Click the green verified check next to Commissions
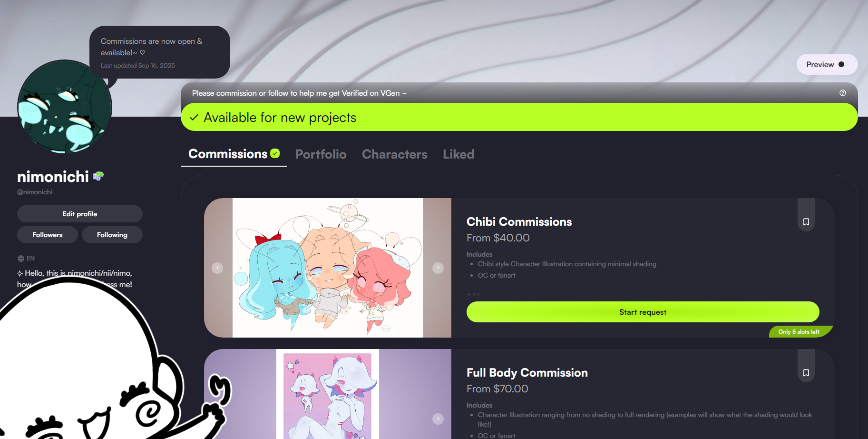This screenshot has width=868, height=439. 275,153
